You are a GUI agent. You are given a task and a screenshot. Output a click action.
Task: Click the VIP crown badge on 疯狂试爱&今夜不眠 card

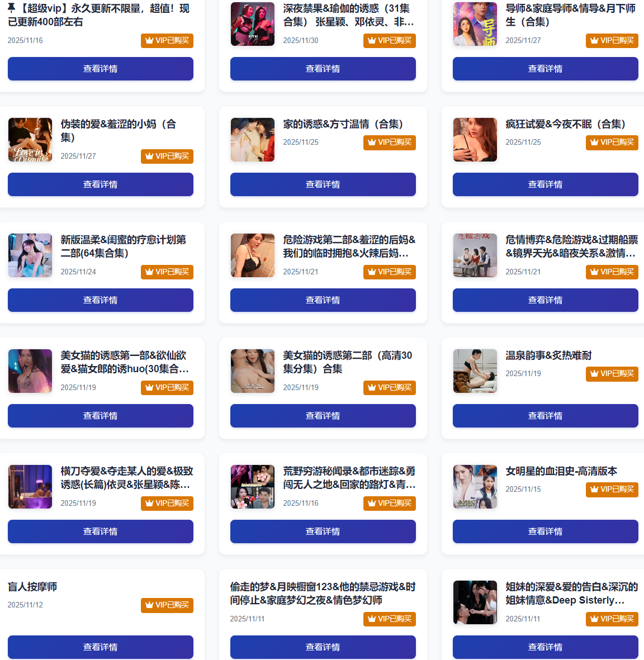pos(612,143)
